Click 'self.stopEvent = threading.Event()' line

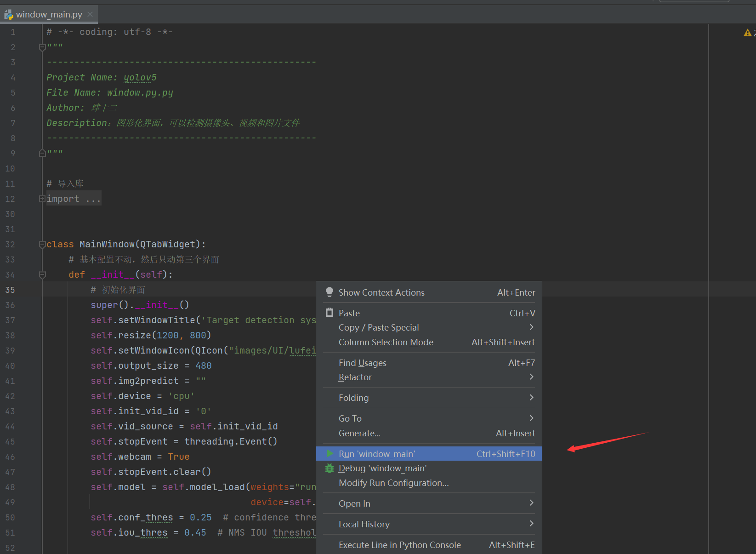184,441
